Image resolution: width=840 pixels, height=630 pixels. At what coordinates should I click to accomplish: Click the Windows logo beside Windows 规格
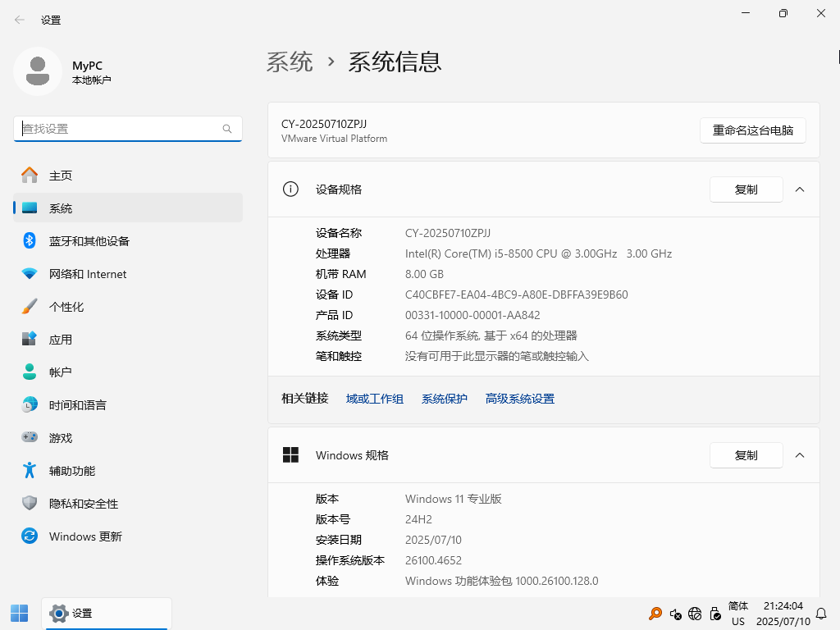[x=290, y=454]
